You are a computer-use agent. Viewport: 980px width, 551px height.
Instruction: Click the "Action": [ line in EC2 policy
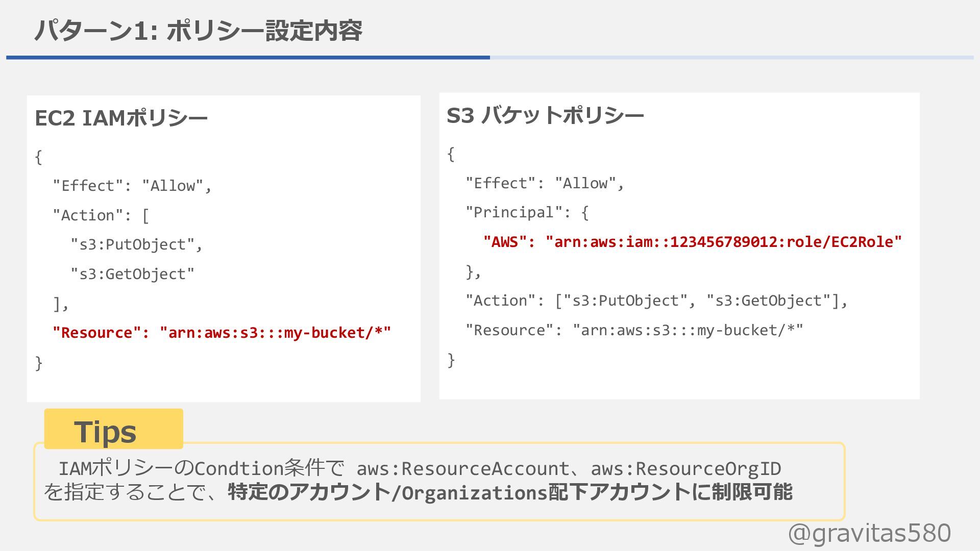(x=101, y=215)
